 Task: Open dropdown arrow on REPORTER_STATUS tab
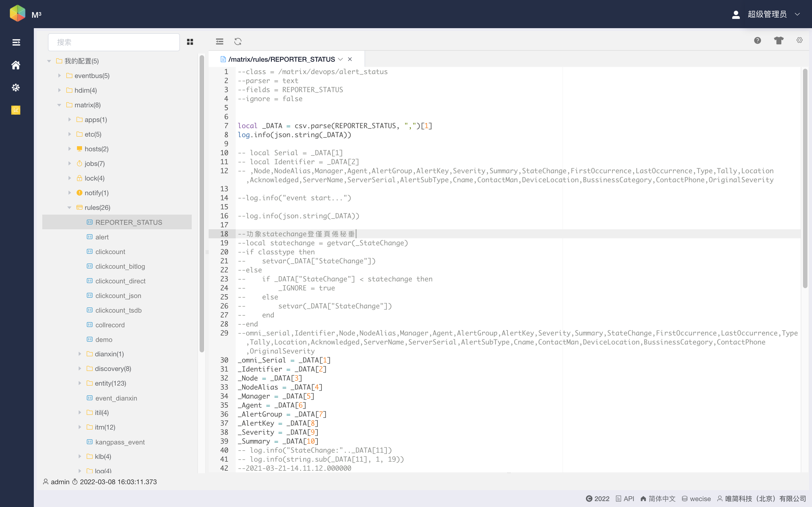coord(340,59)
